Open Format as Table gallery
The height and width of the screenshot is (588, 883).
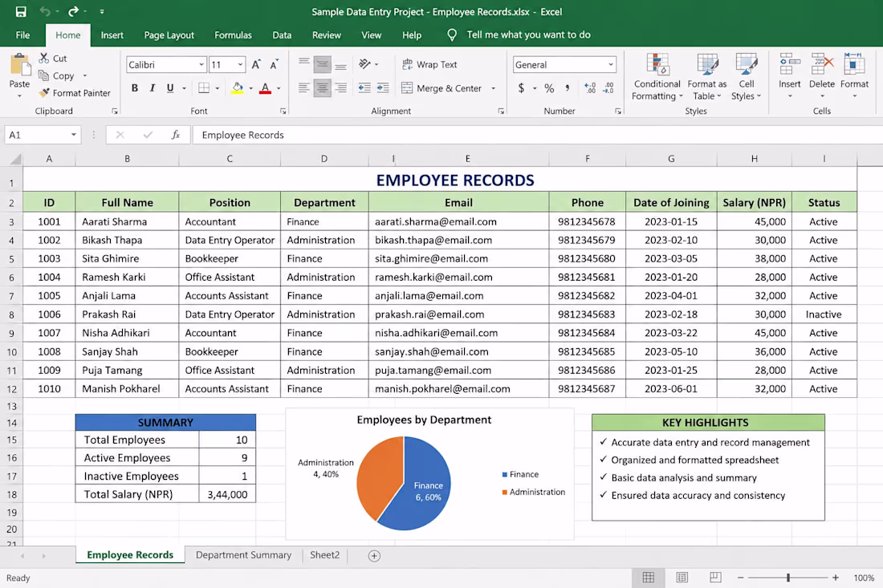pos(706,77)
